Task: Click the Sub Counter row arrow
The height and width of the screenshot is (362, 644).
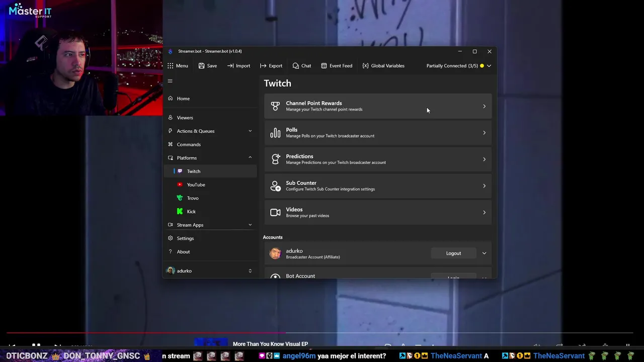Action: pos(484,186)
